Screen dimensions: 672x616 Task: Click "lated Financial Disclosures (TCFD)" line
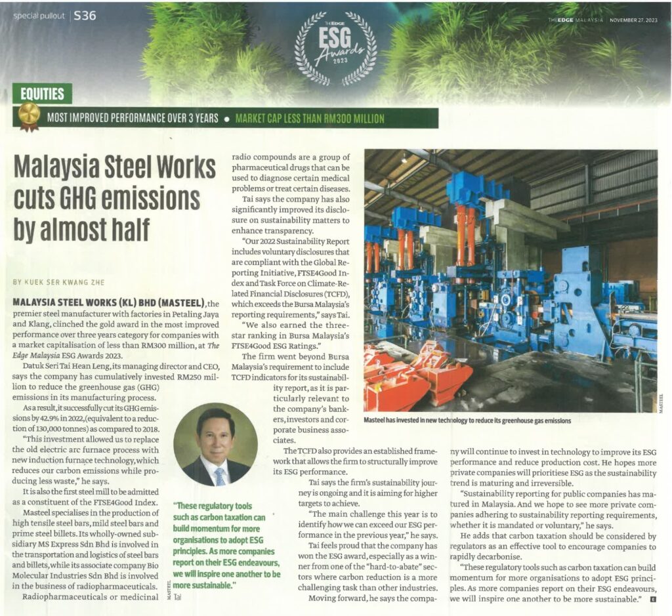(x=291, y=294)
